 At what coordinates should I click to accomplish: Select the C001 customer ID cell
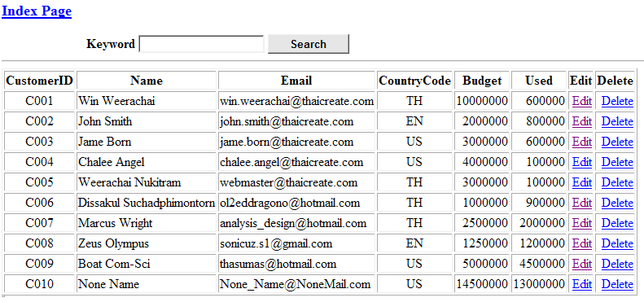pos(39,101)
